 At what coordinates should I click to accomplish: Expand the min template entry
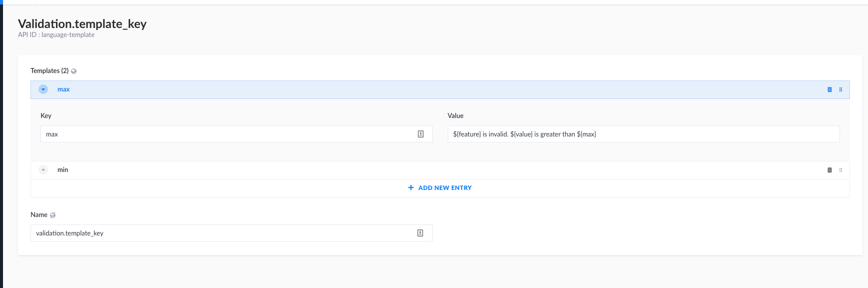[x=44, y=170]
